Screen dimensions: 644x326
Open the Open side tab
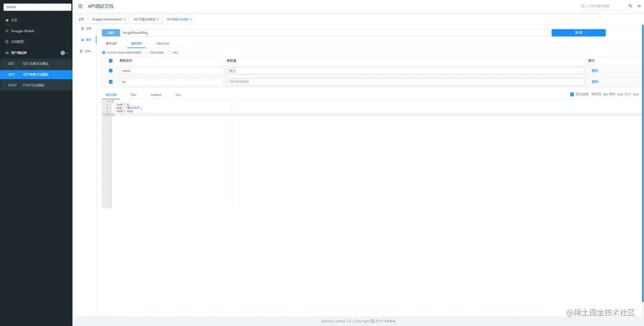pyautogui.click(x=86, y=51)
